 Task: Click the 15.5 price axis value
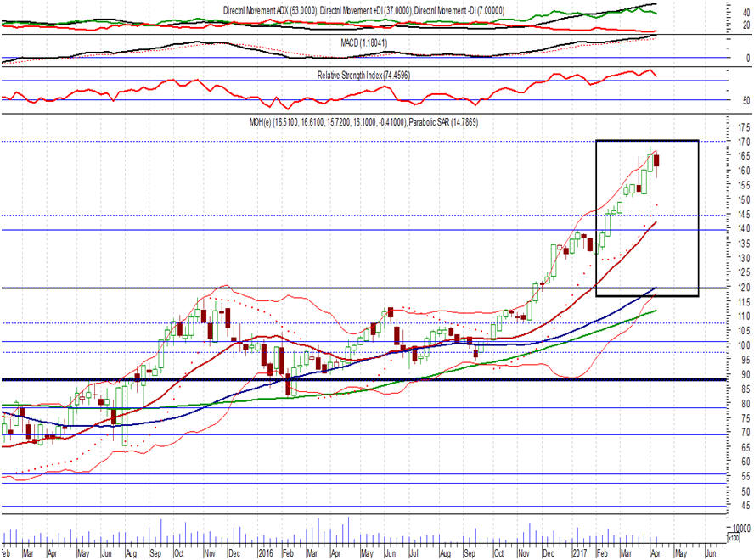[x=745, y=185]
